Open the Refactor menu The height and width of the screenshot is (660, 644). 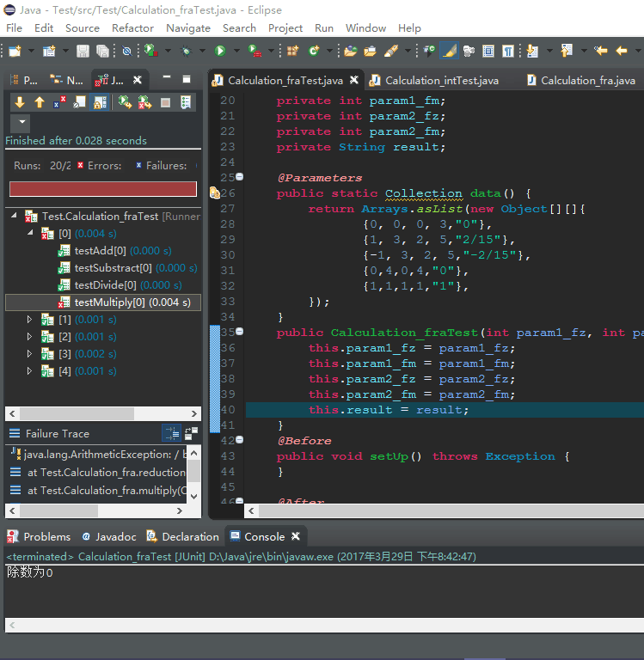pos(132,28)
